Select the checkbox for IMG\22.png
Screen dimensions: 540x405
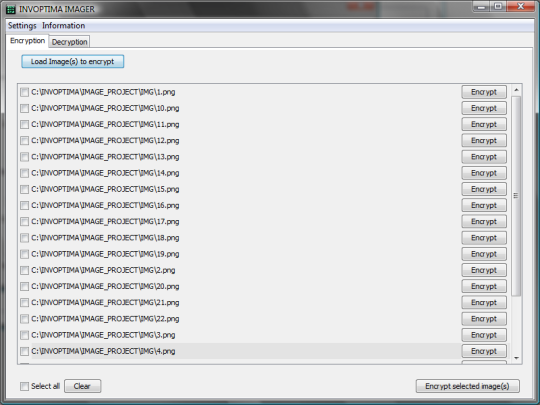24,319
